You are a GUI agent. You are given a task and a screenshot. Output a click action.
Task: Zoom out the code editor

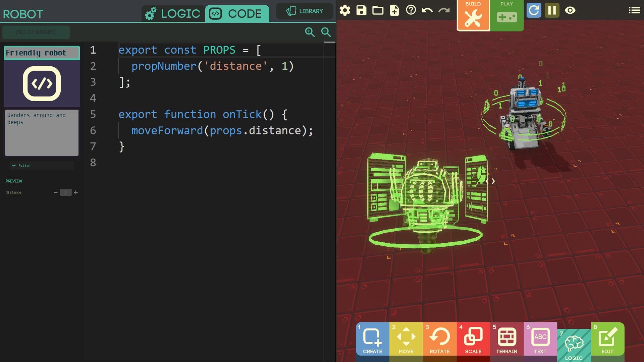click(326, 32)
